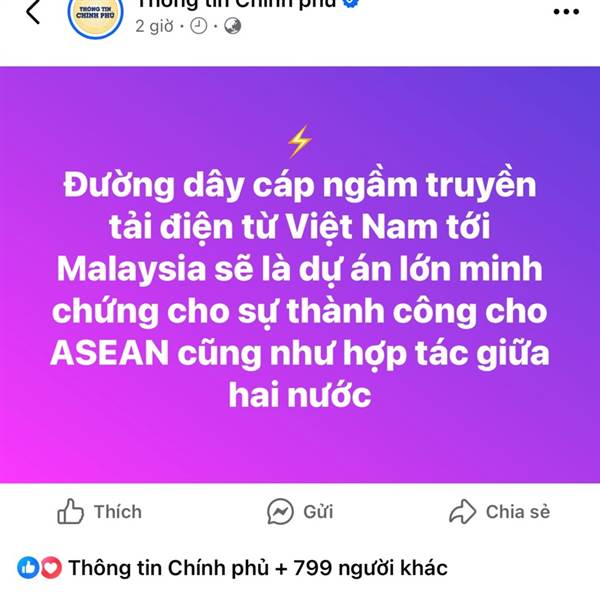
Task: Click the red heart reaction badge
Action: (x=51, y=567)
